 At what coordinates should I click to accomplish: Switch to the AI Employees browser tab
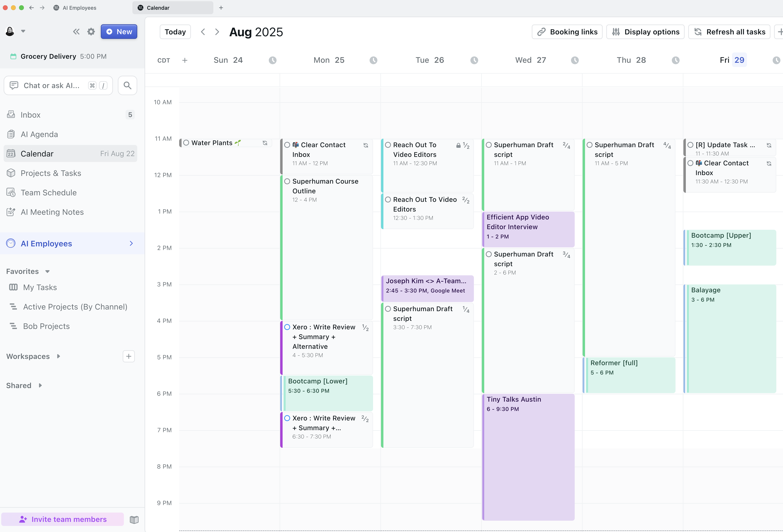[79, 7]
